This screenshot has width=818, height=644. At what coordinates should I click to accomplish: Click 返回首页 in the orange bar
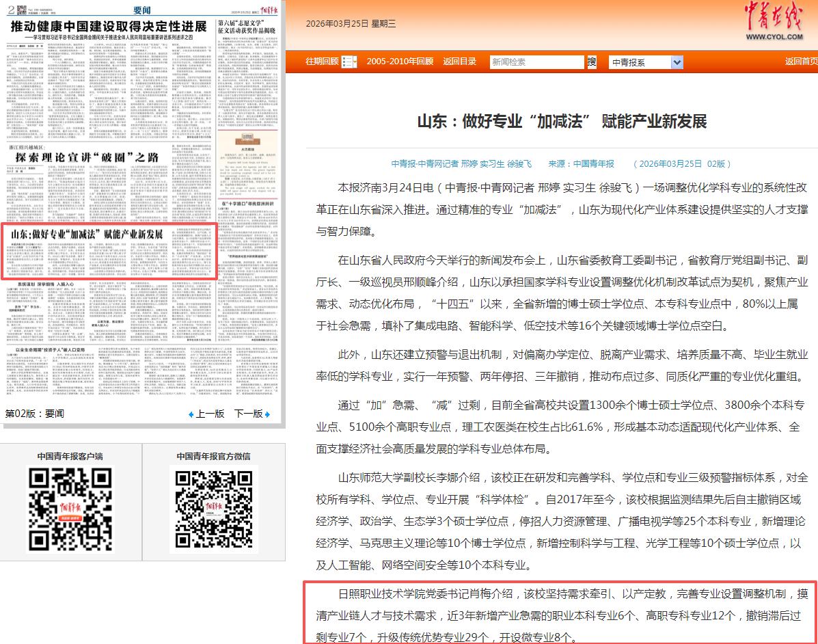(801, 62)
